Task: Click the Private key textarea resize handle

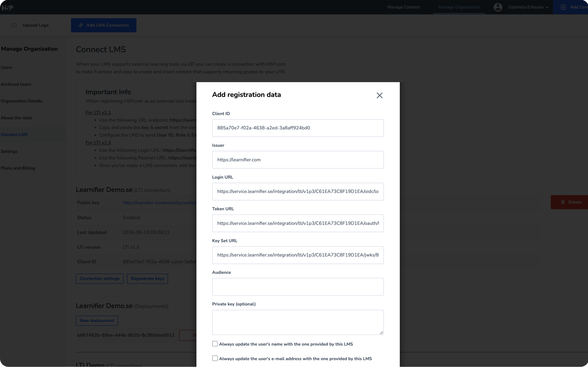Action: point(381,333)
